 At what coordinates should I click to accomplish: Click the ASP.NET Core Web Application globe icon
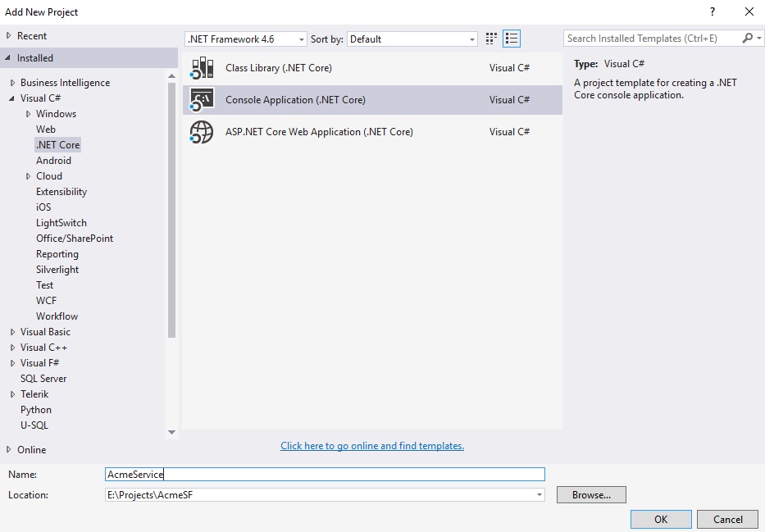click(x=202, y=132)
